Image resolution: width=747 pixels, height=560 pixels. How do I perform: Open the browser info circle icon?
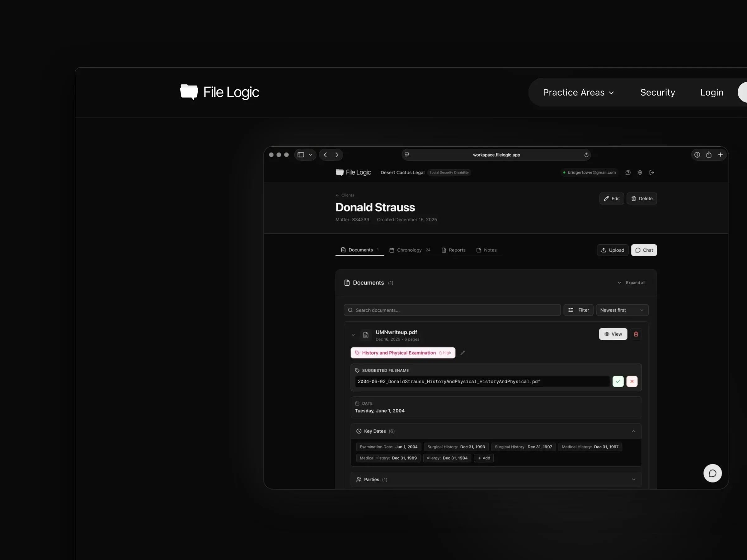697,155
